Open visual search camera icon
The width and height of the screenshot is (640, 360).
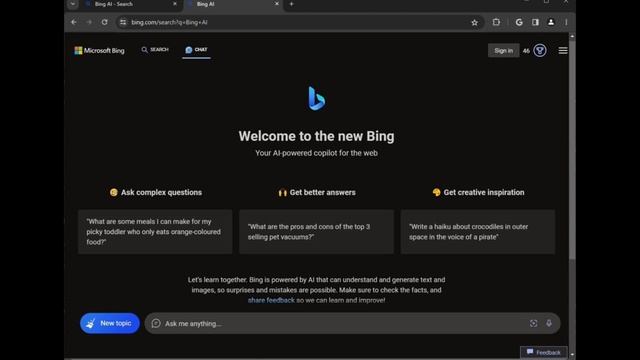533,323
